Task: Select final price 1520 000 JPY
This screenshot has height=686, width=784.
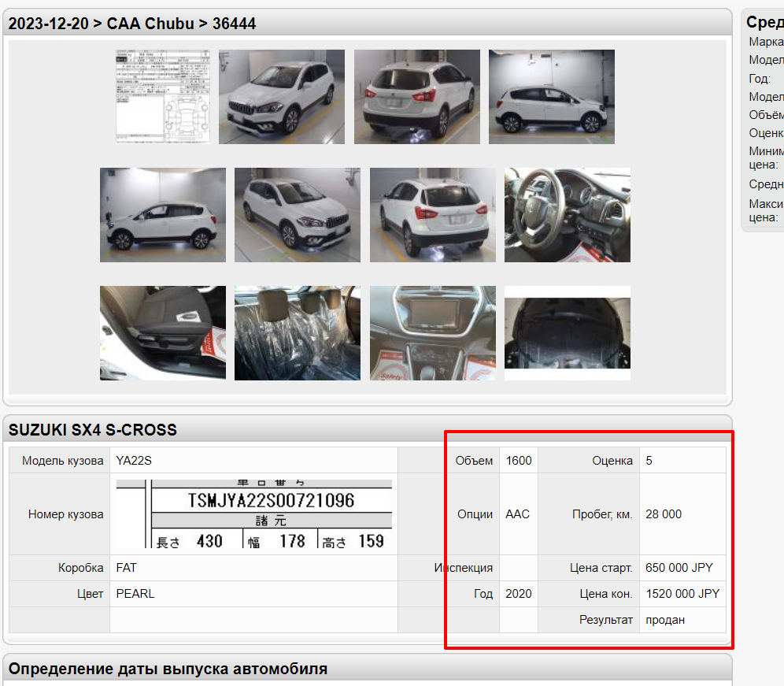Action: tap(682, 594)
